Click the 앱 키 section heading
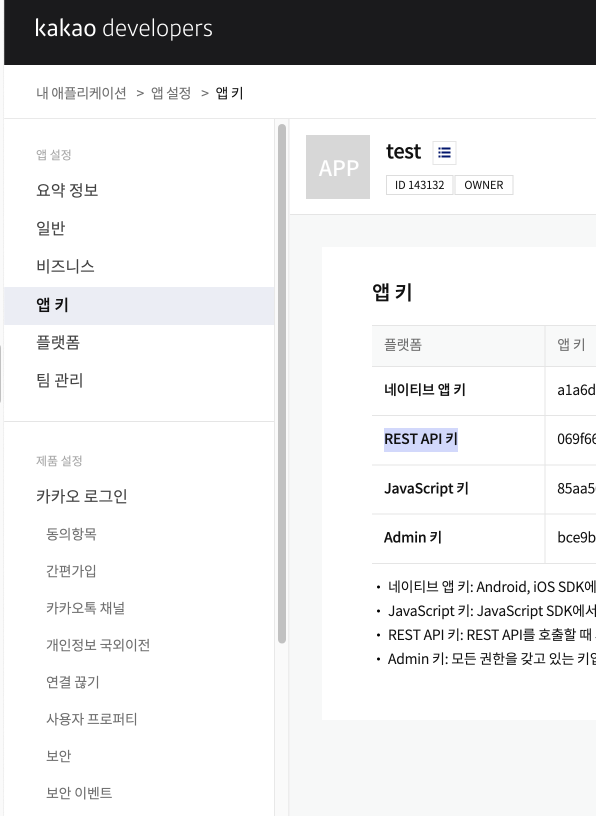Screen dimensions: 596x816 (392, 292)
